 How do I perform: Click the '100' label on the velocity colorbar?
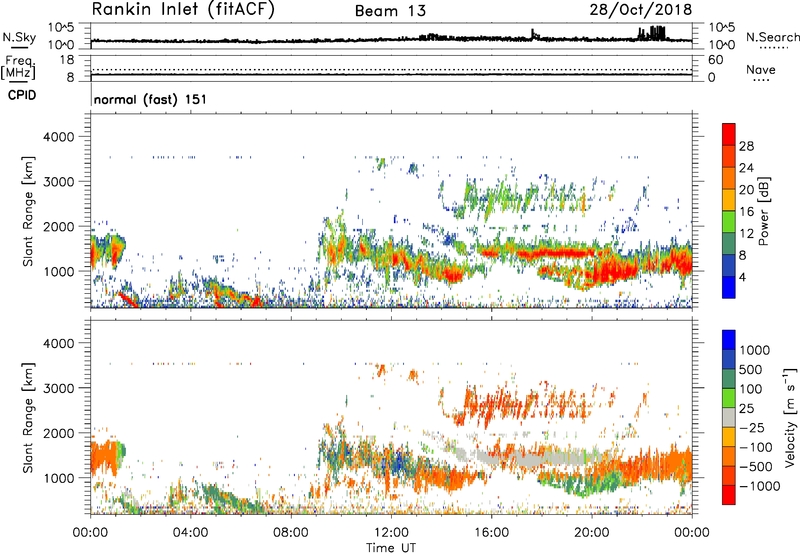(x=751, y=389)
